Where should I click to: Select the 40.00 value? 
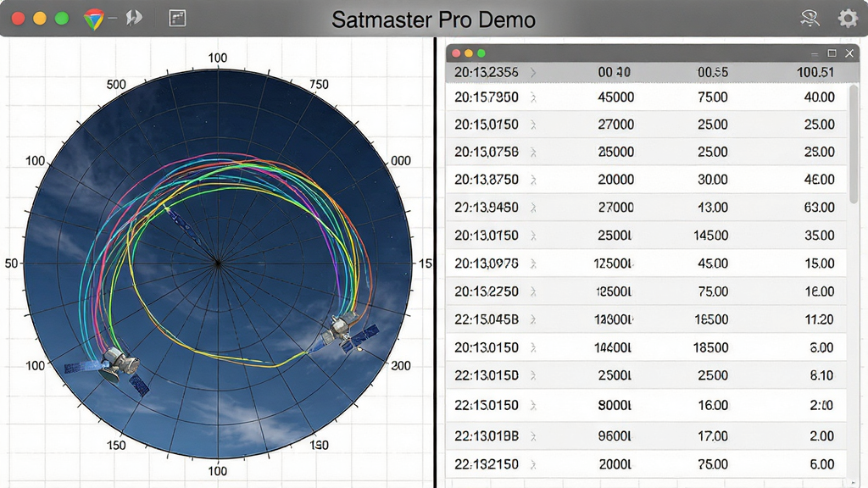click(820, 97)
